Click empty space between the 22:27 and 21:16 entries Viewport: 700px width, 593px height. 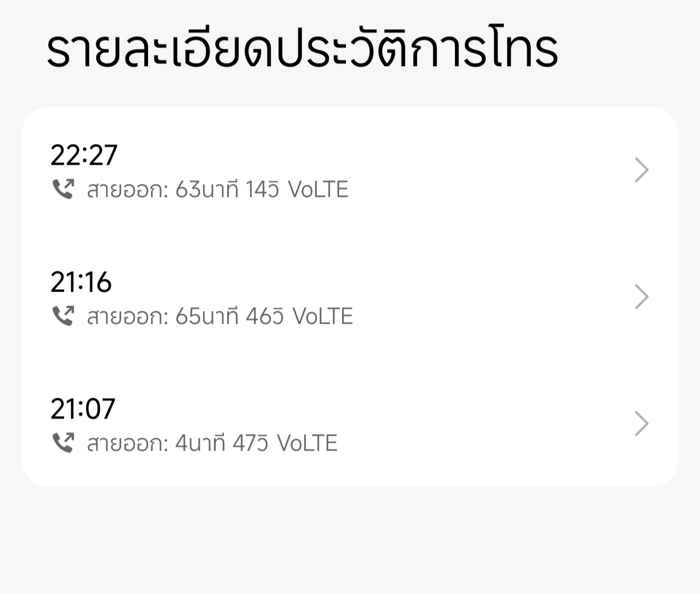[350, 235]
